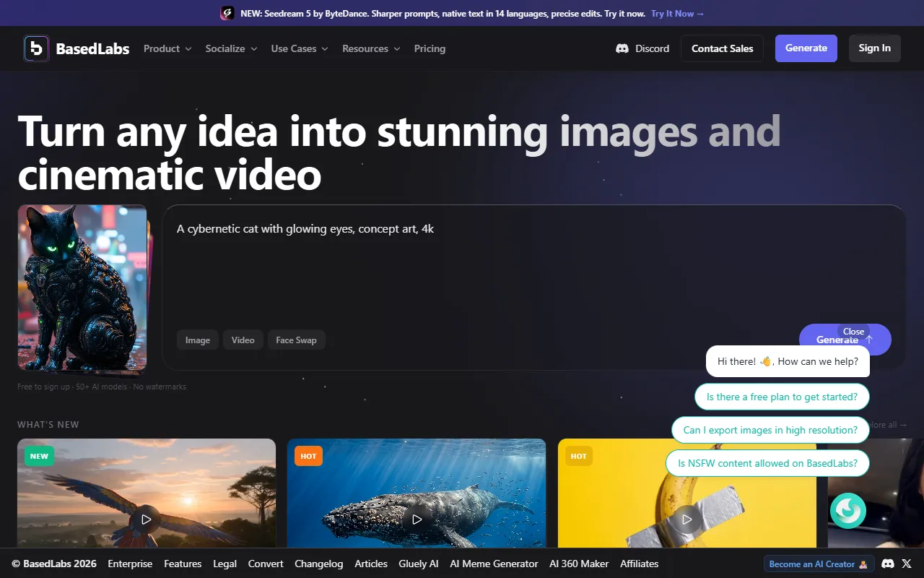The width and height of the screenshot is (924, 578).
Task: Open the Articles footer link
Action: [x=371, y=564]
